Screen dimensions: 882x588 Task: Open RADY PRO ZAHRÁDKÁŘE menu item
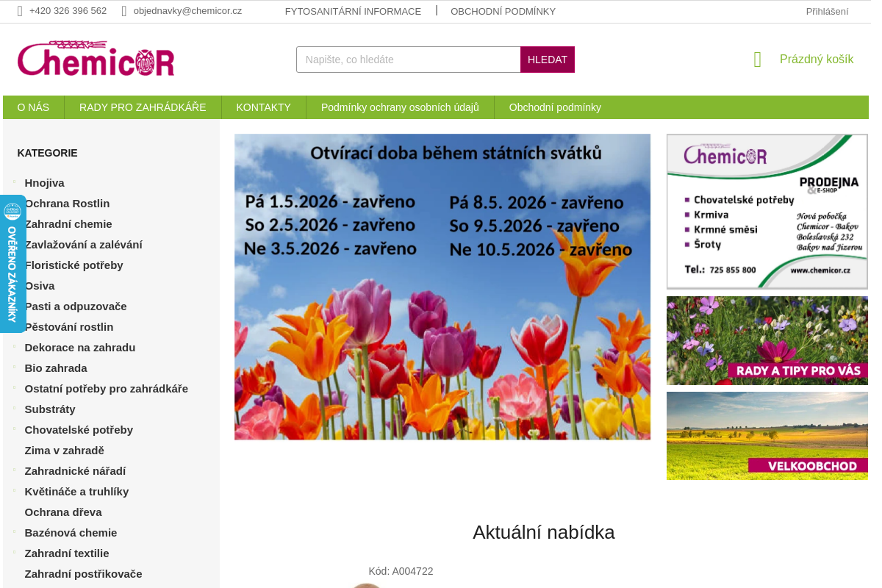pyautogui.click(x=143, y=107)
